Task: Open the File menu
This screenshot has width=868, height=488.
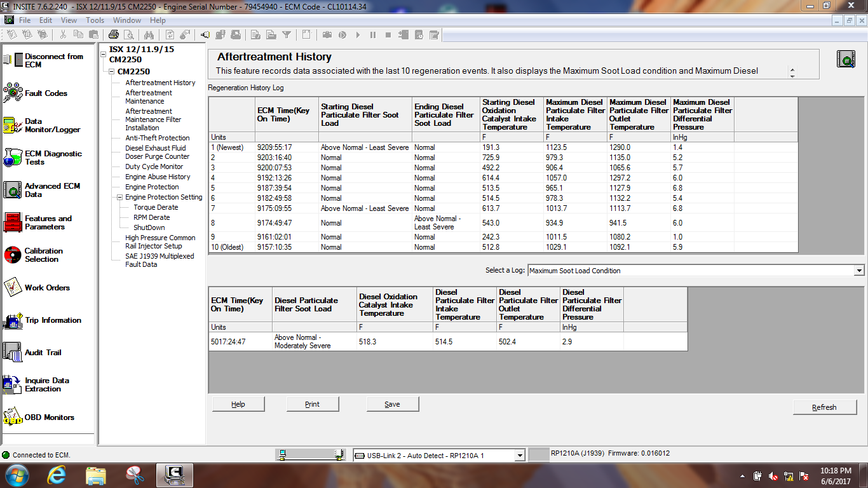Action: [x=25, y=20]
